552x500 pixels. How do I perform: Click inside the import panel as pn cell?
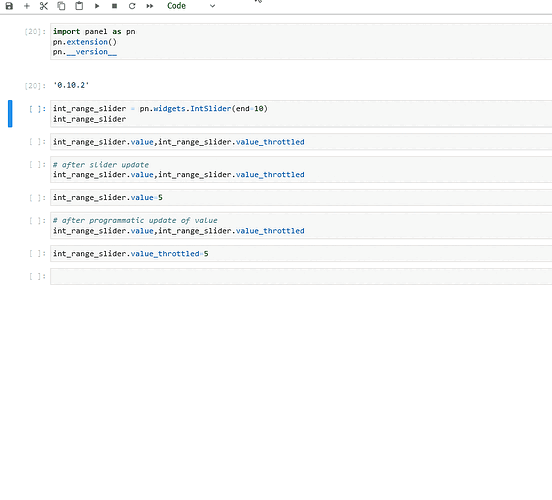tap(301, 42)
